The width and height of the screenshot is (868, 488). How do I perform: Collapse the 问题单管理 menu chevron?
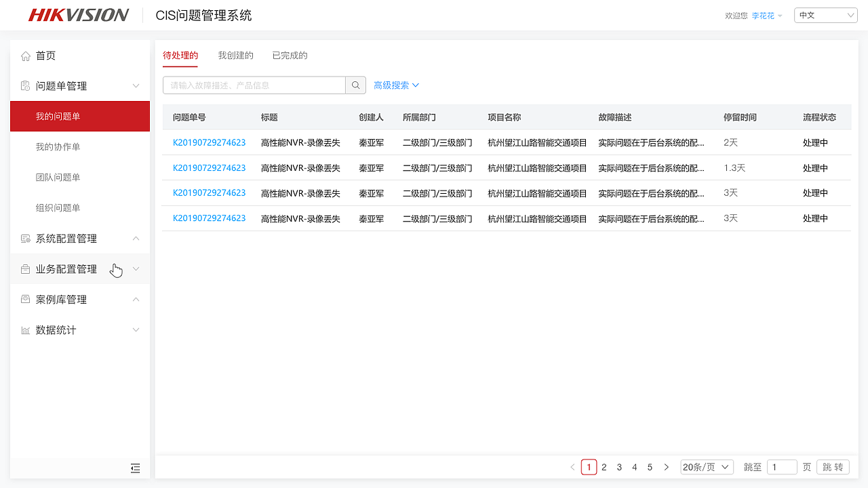(136, 86)
